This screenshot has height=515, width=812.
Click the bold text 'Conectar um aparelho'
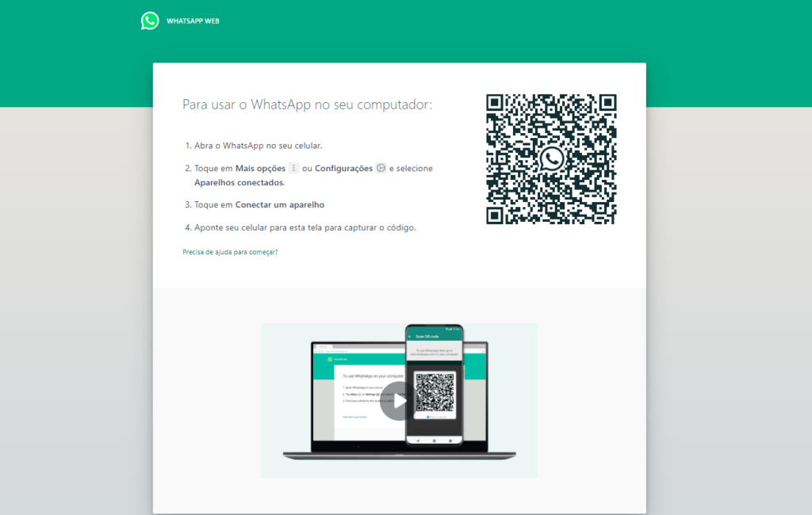(x=280, y=204)
